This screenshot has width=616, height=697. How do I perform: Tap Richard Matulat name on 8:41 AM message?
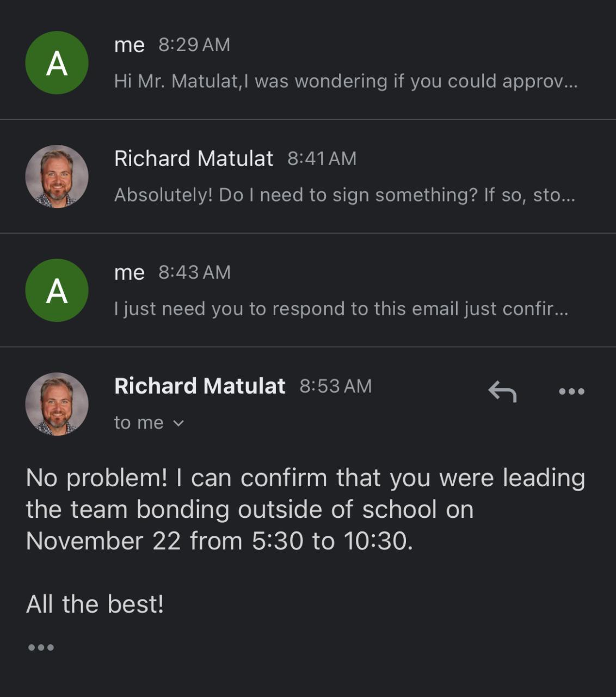pos(193,158)
